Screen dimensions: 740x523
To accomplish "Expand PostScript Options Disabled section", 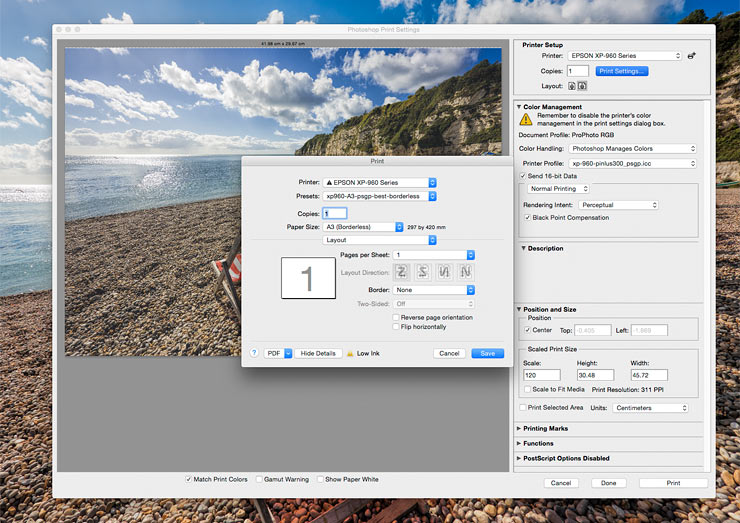I will tap(519, 458).
